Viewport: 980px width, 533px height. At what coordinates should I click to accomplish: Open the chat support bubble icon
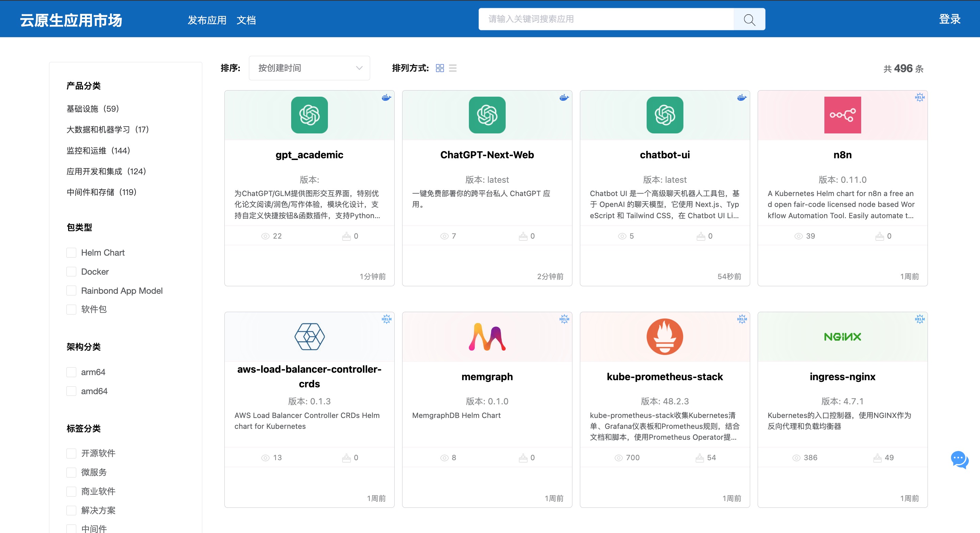[x=959, y=459]
